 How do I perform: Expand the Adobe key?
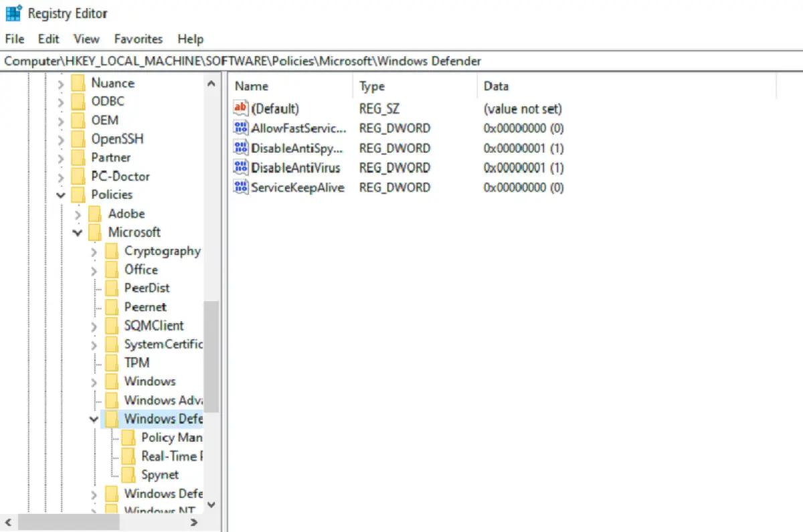(x=78, y=214)
